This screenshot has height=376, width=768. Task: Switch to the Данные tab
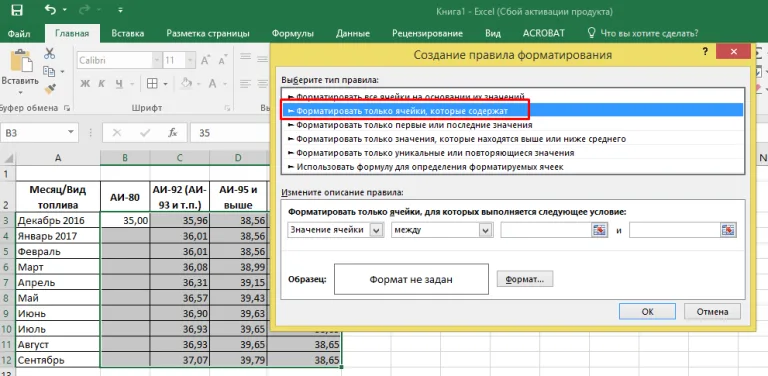click(x=353, y=33)
